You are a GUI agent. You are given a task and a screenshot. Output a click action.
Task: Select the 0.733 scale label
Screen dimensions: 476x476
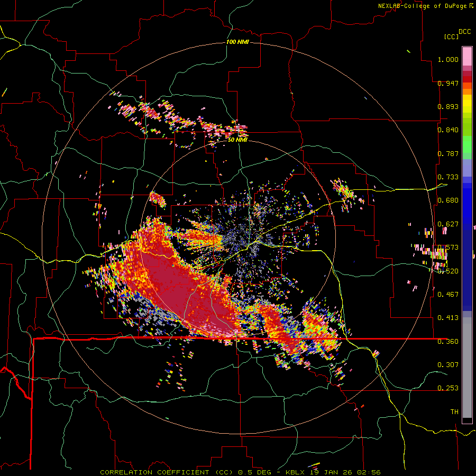[448, 177]
